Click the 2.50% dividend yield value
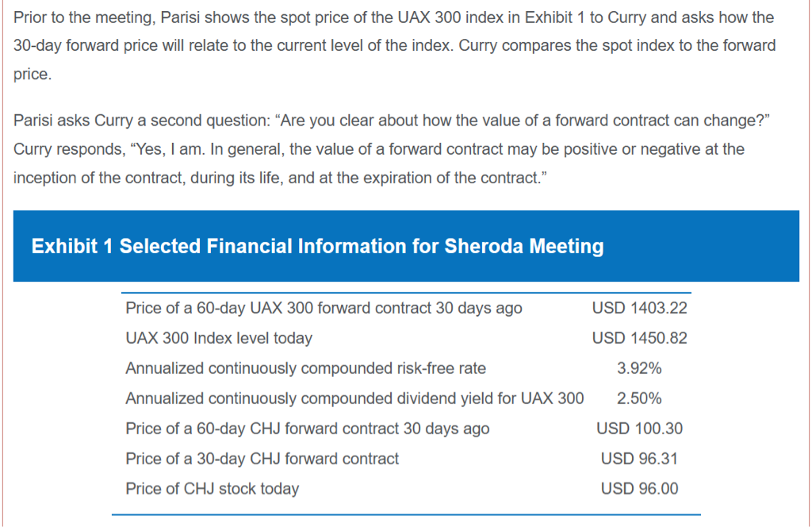812x527 pixels. pos(639,398)
